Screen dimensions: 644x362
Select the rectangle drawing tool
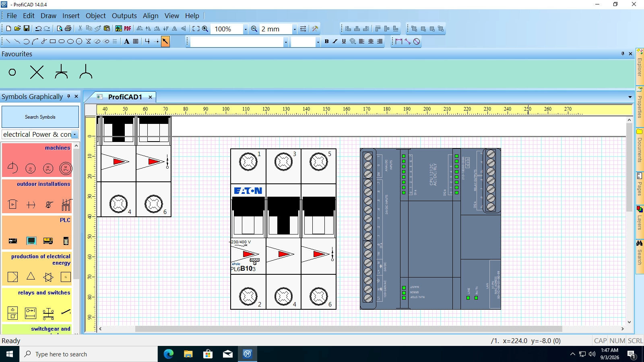[x=53, y=41]
